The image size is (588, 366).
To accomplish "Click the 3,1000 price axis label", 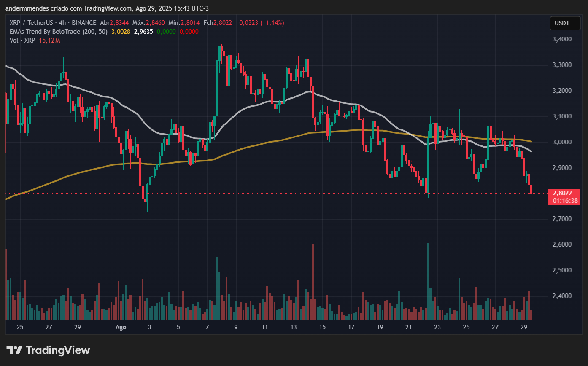I will pos(562,116).
